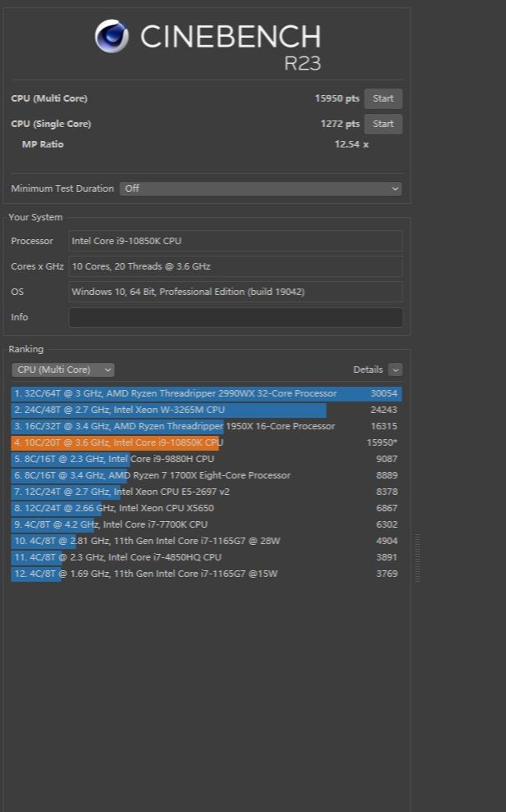
Task: Click the Cores x GHz field
Action: tap(235, 266)
